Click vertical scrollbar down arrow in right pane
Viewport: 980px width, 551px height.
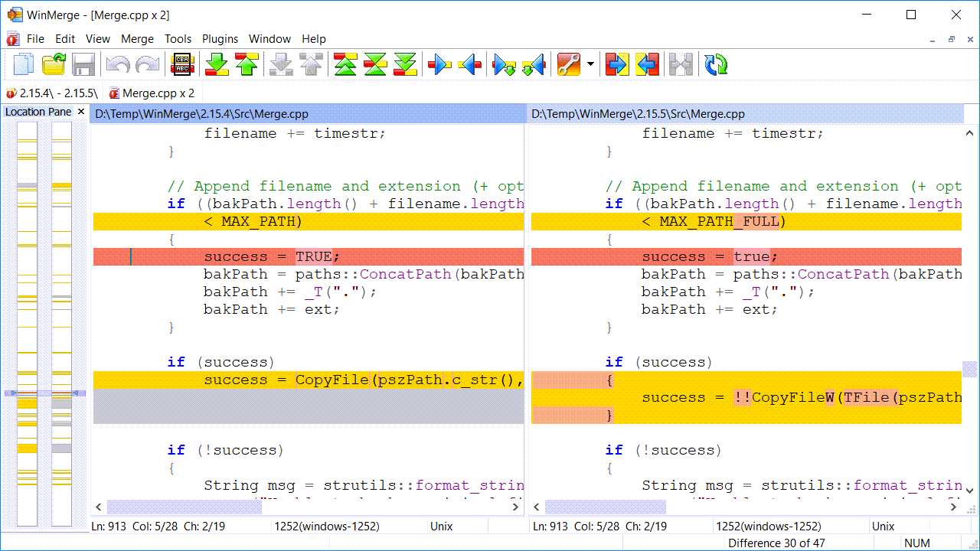point(970,490)
